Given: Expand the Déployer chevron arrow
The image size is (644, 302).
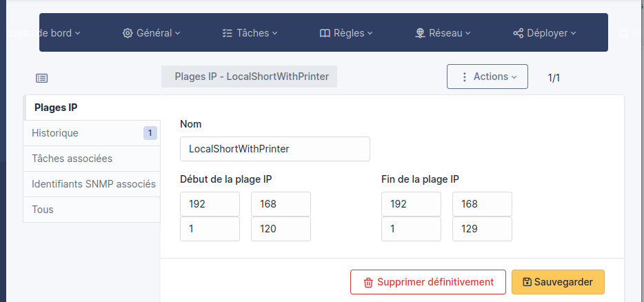Looking at the screenshot, I should pyautogui.click(x=574, y=33).
